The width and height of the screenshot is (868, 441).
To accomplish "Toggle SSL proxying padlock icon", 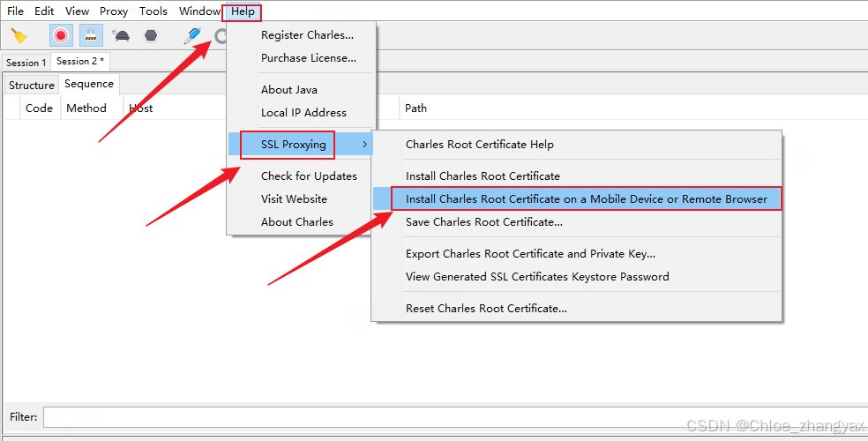I will point(91,36).
